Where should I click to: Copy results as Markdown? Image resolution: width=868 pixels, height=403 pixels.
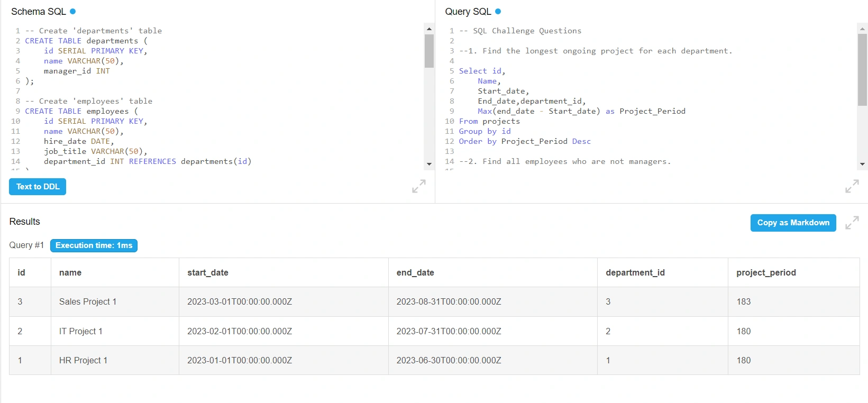pyautogui.click(x=793, y=223)
